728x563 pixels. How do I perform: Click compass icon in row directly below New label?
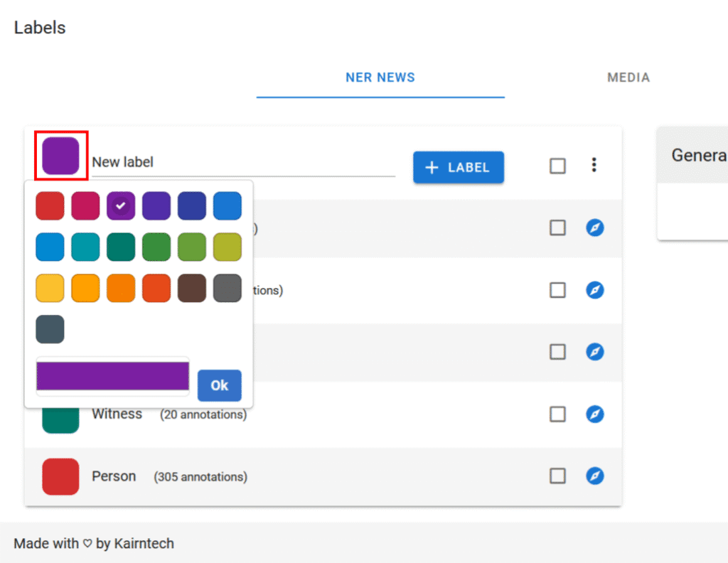tap(595, 227)
